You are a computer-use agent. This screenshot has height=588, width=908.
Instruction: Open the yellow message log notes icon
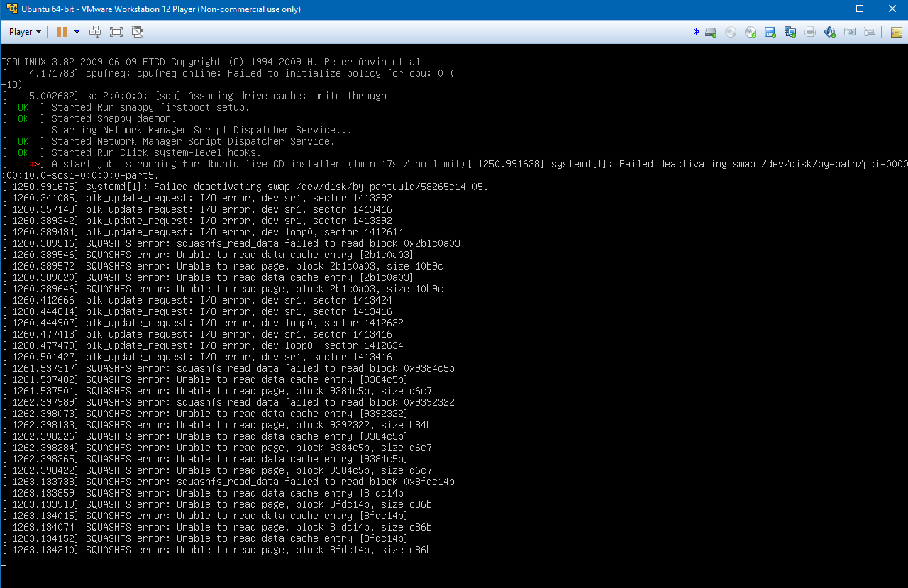896,32
